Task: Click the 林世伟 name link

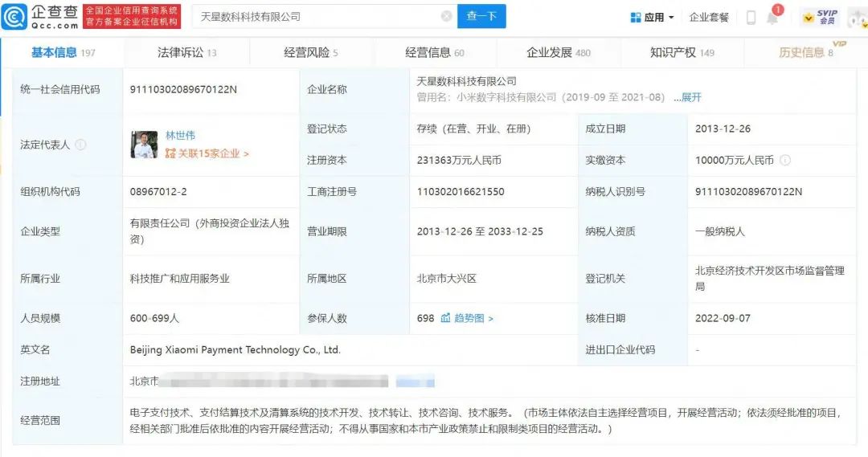Action: point(180,135)
